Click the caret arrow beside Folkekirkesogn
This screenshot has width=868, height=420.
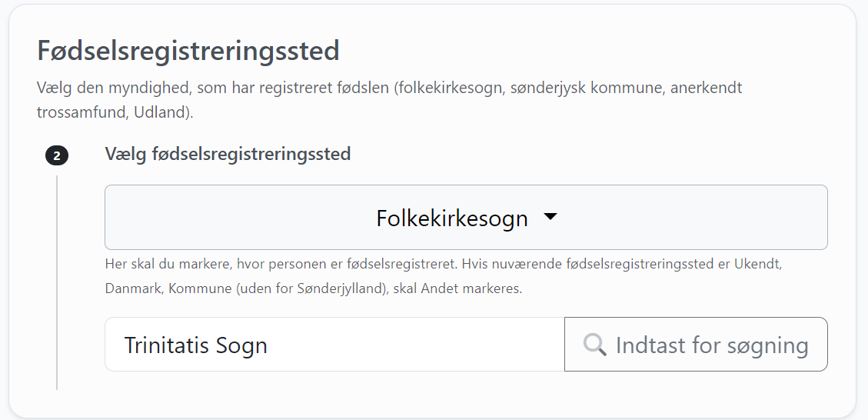point(550,217)
